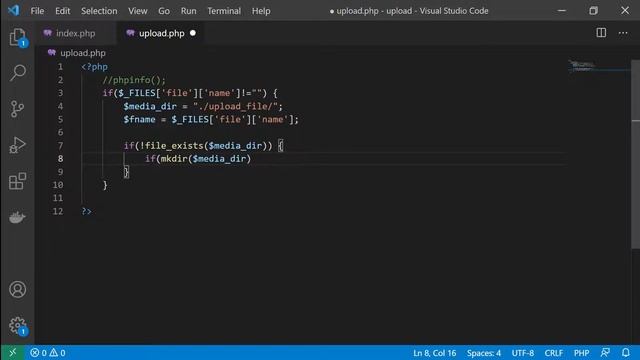Open the feedback icon in status bar

pyautogui.click(x=605, y=353)
